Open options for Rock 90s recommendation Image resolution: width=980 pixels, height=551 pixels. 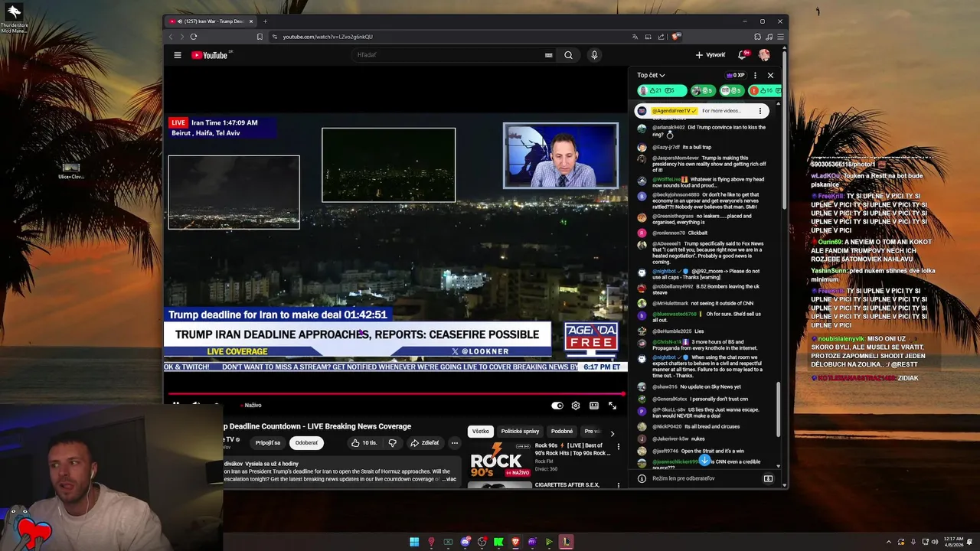coord(619,446)
